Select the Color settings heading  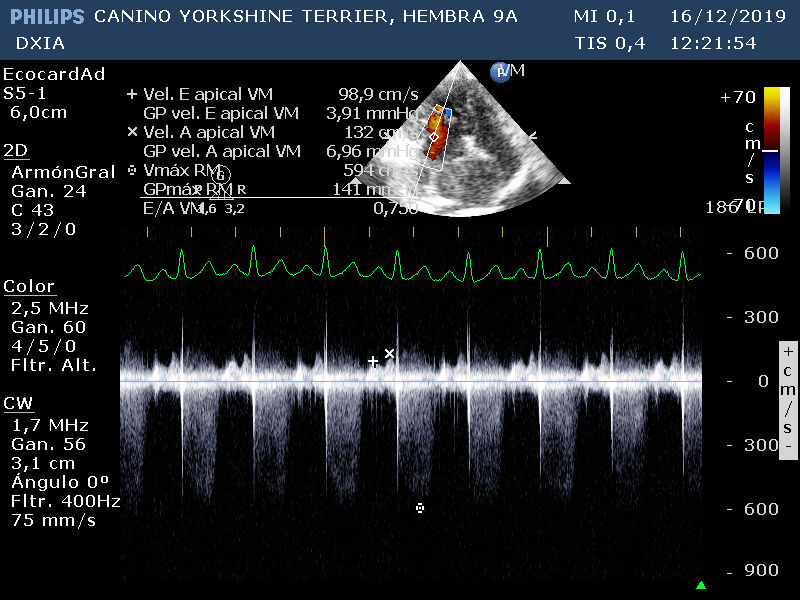29,287
